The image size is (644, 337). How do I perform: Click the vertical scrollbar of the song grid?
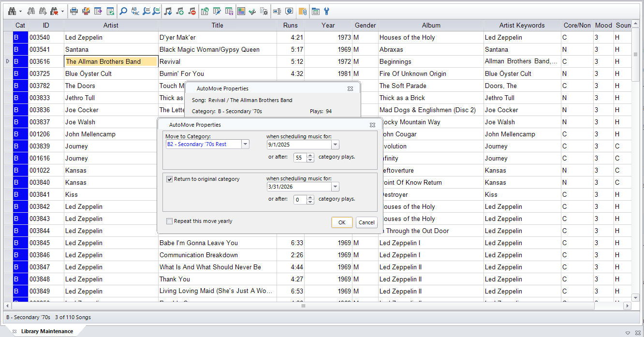636,54
